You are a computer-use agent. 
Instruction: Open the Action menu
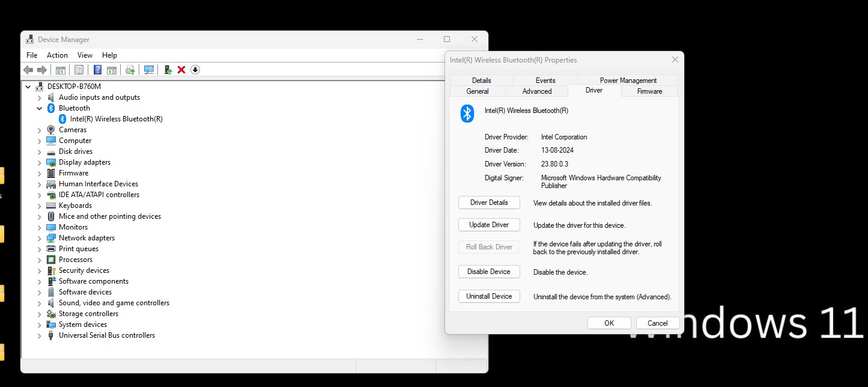click(x=57, y=55)
